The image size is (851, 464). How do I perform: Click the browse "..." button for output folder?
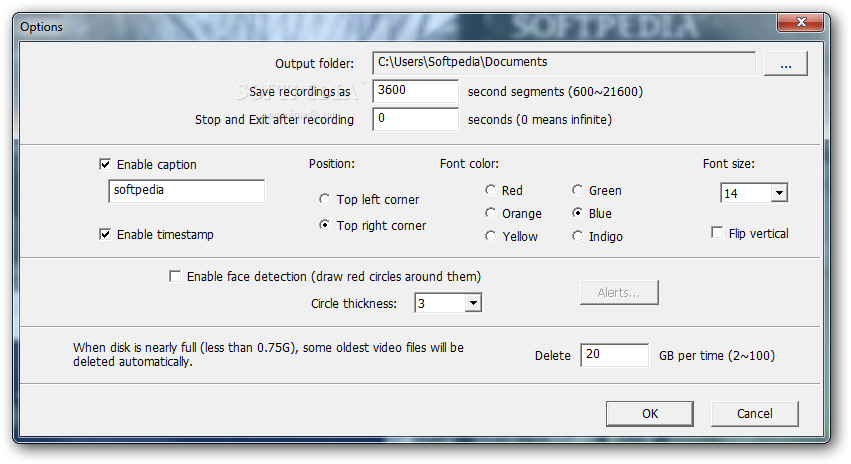pos(785,63)
